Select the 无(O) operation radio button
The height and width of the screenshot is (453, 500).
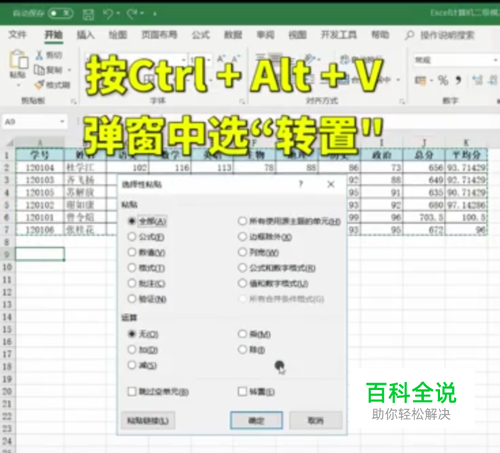click(x=132, y=334)
